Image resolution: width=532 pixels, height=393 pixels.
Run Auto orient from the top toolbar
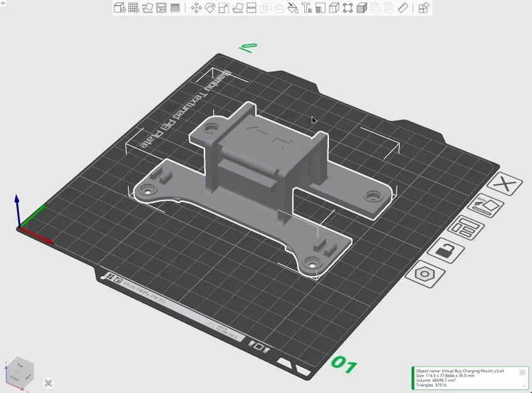147,8
